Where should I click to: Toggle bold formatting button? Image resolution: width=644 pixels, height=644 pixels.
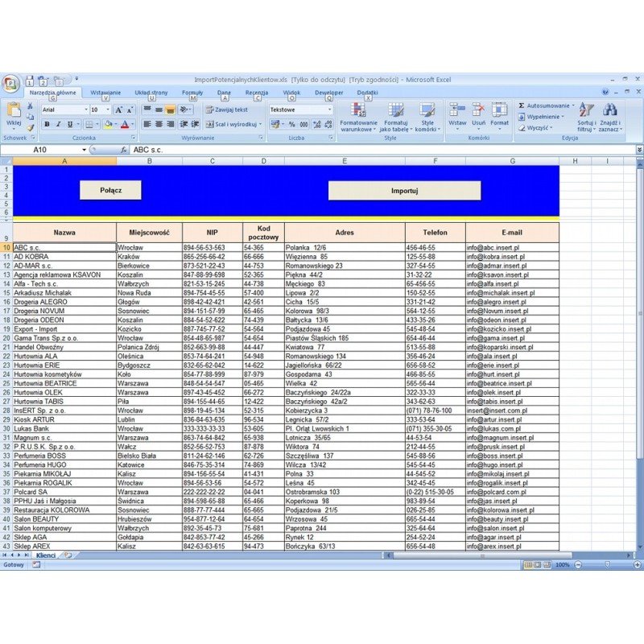click(x=47, y=125)
